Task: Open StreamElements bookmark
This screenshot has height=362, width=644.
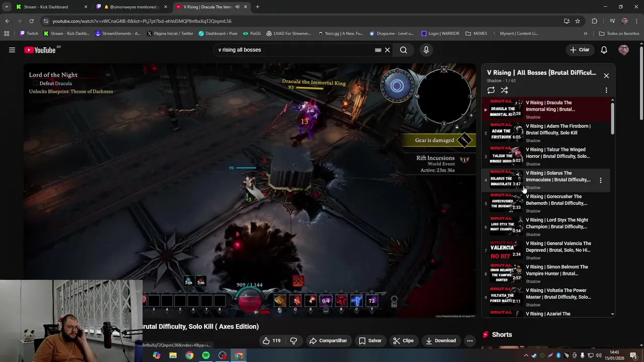Action: point(117,34)
